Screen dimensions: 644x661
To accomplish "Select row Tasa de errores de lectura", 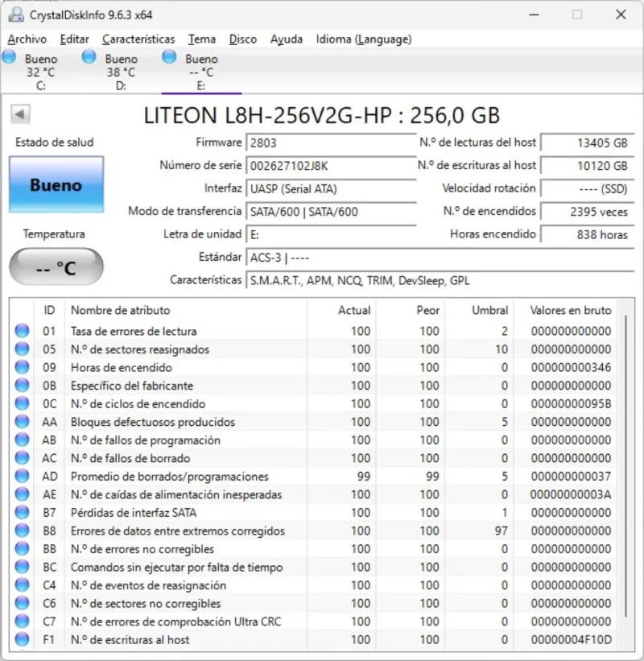I will [314, 331].
